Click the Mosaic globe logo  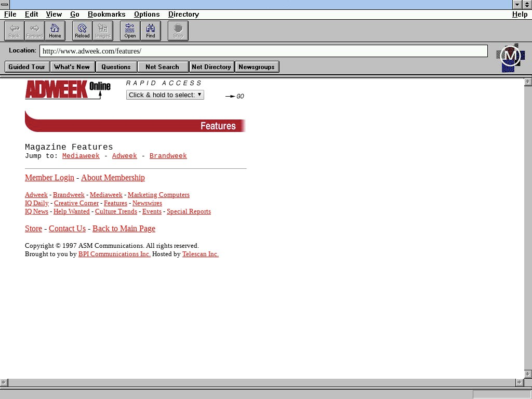(x=510, y=57)
